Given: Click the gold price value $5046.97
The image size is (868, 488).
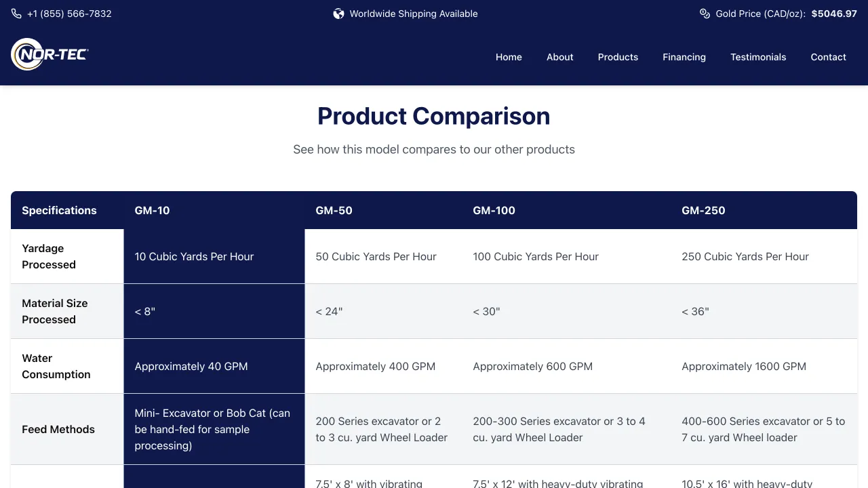Looking at the screenshot, I should point(834,14).
